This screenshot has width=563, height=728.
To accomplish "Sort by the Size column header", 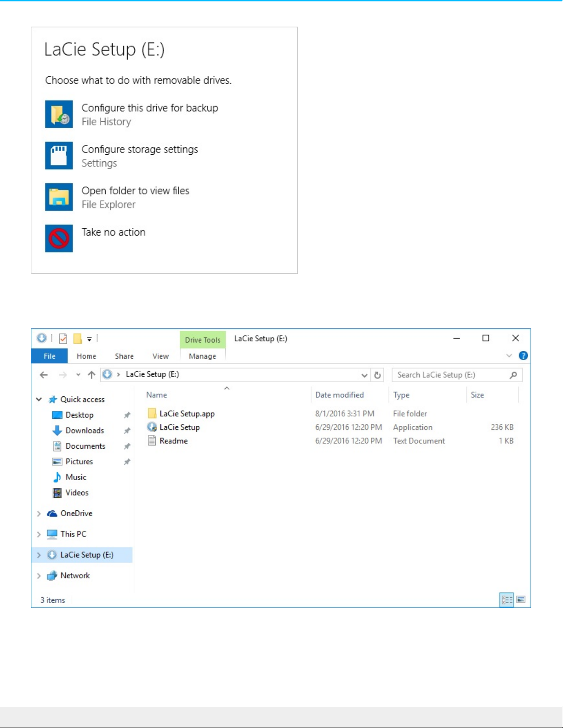I will tap(478, 395).
